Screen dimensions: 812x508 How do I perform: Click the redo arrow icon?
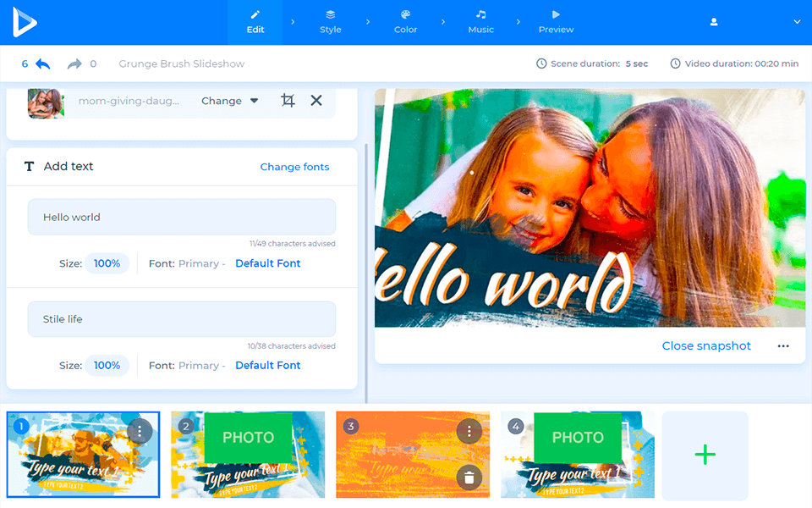(74, 64)
